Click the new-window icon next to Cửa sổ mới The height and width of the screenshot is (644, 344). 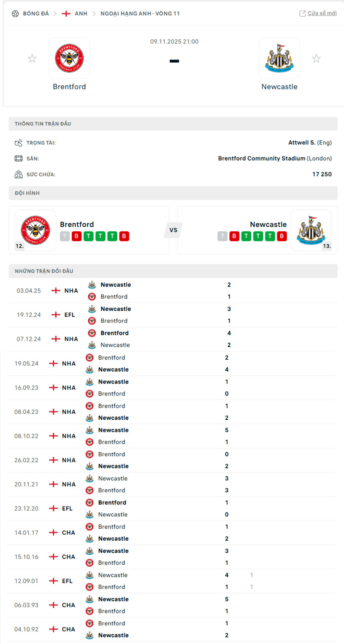click(x=302, y=13)
